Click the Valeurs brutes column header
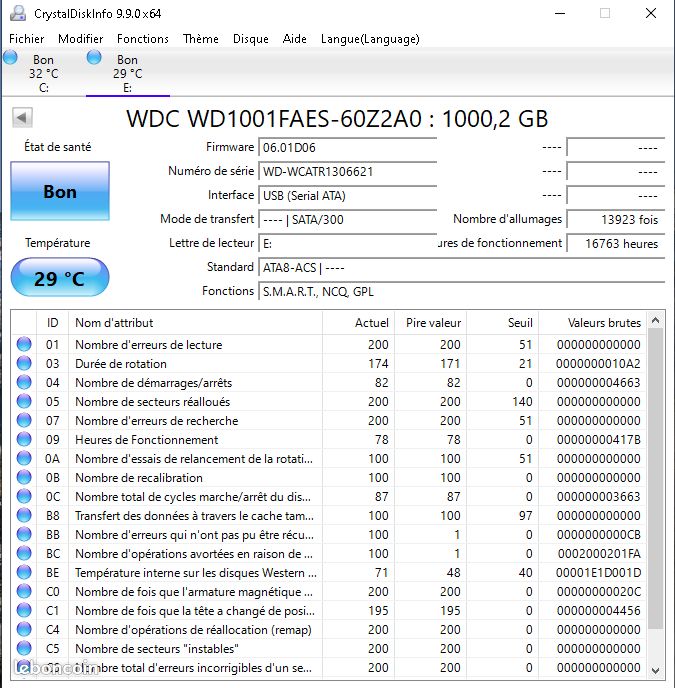Image resolution: width=675 pixels, height=688 pixels. pos(592,323)
